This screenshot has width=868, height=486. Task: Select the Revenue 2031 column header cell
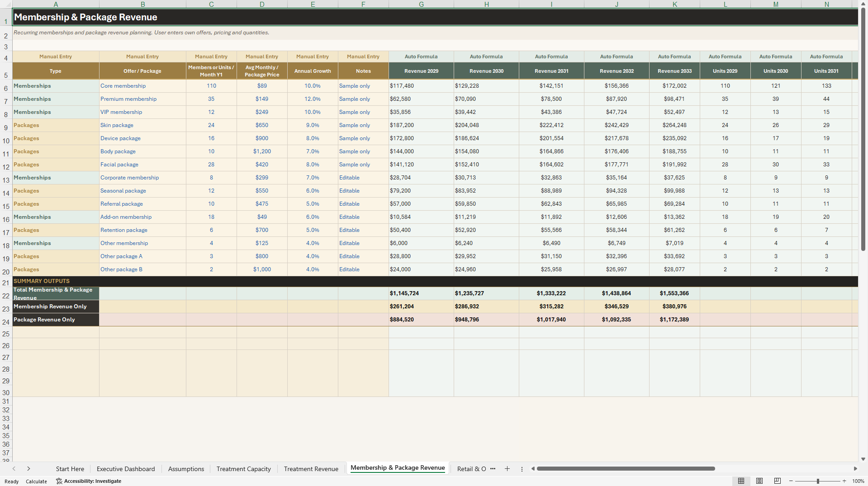[551, 71]
